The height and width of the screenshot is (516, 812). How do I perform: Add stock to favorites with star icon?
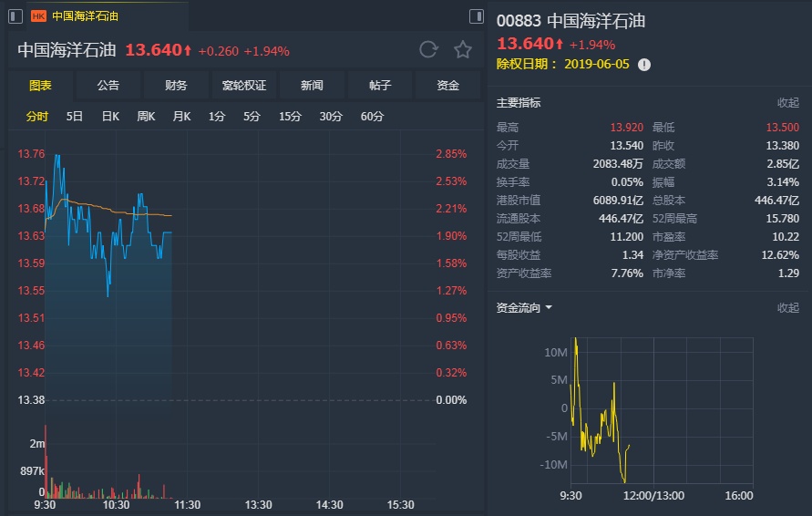(463, 49)
